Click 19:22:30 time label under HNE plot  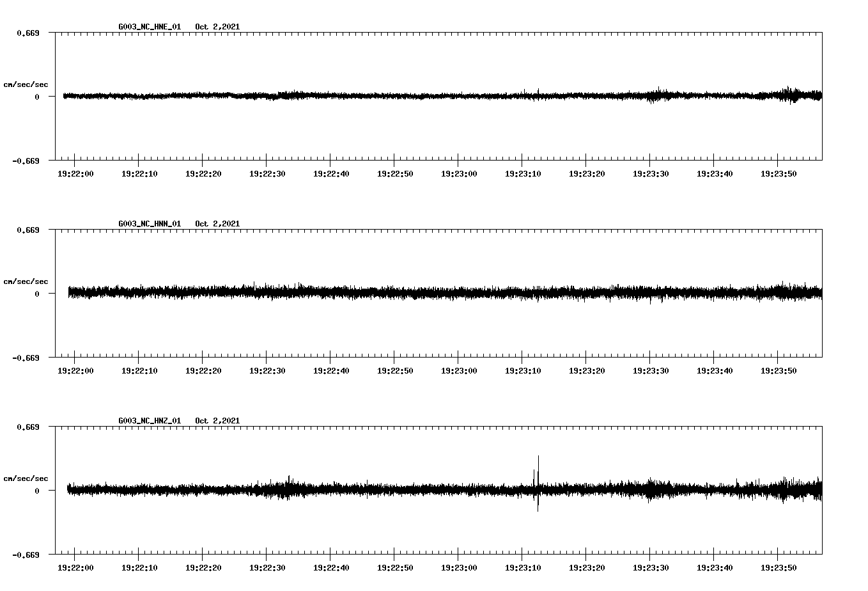pyautogui.click(x=267, y=173)
